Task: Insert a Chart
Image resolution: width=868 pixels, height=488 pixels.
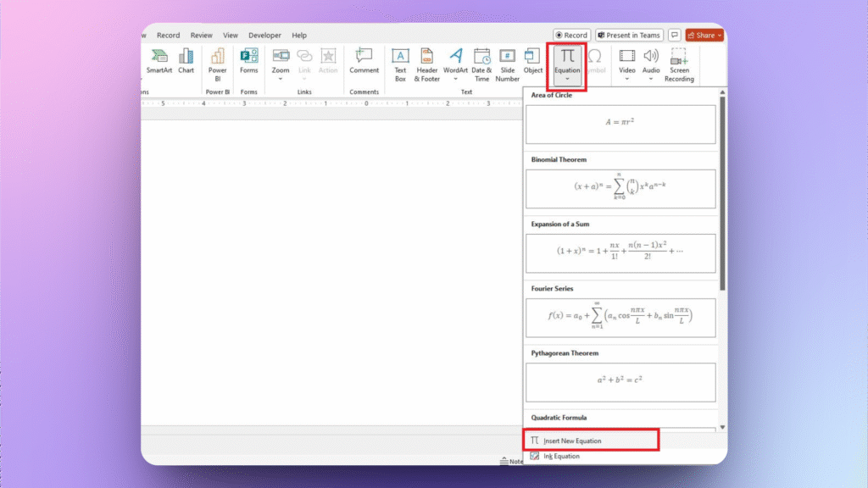Action: [186, 64]
